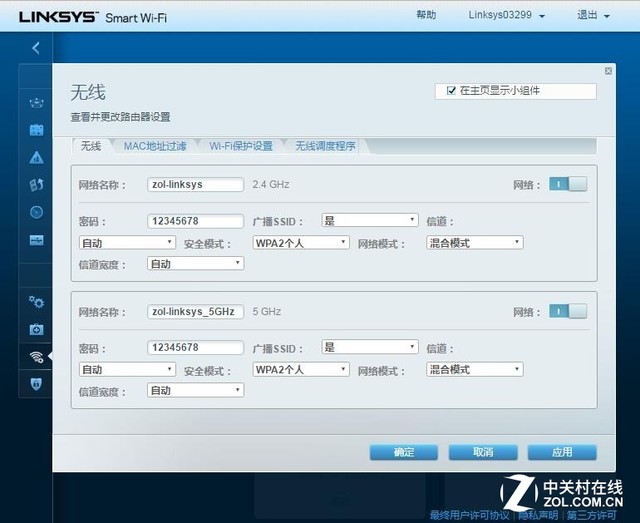Open Linksys03299 account menu
Viewport: 640px width, 523px height.
click(x=507, y=16)
